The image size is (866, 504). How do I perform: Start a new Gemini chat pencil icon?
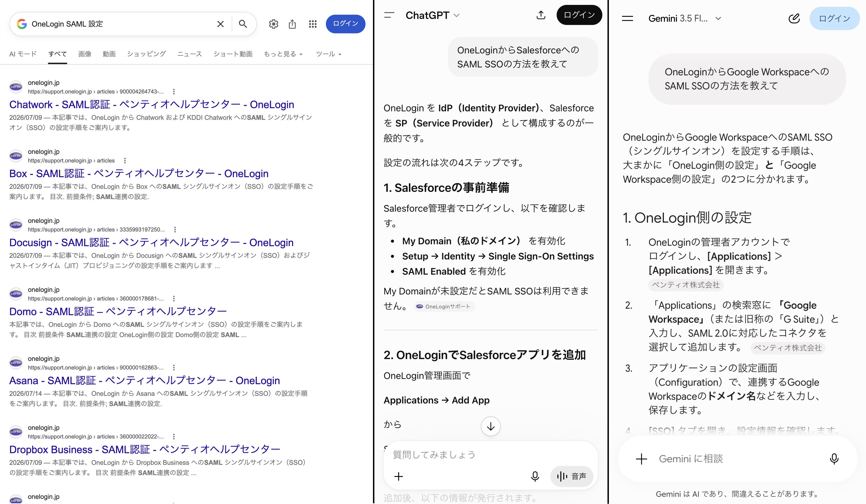coord(794,19)
